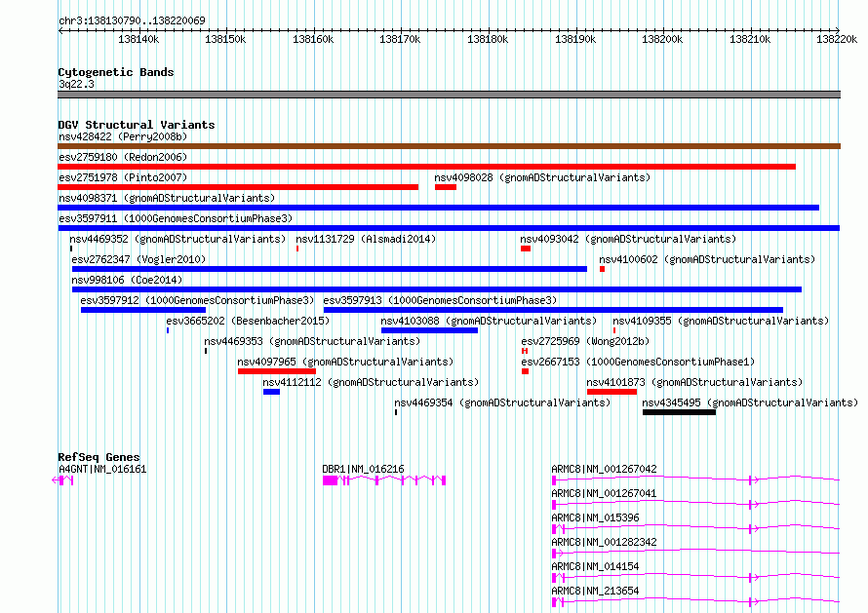Click the blue esv2762347 Vogler2010 bar

coord(330,269)
